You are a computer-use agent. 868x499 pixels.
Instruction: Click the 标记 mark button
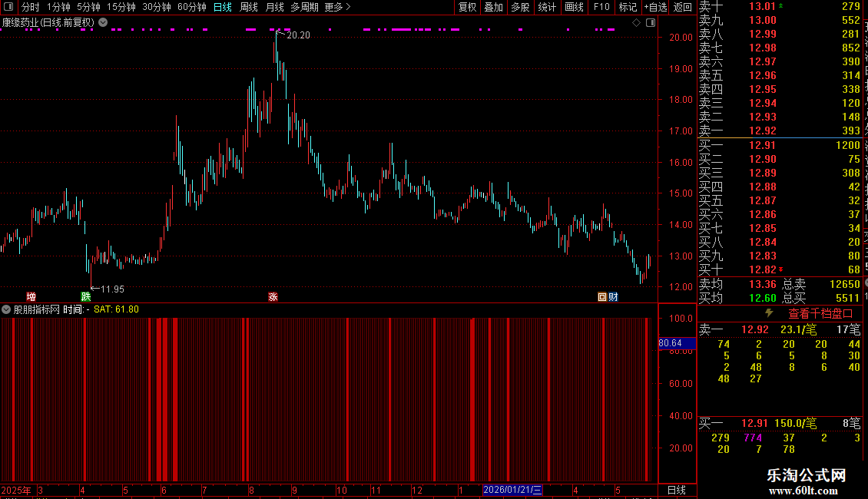click(628, 7)
